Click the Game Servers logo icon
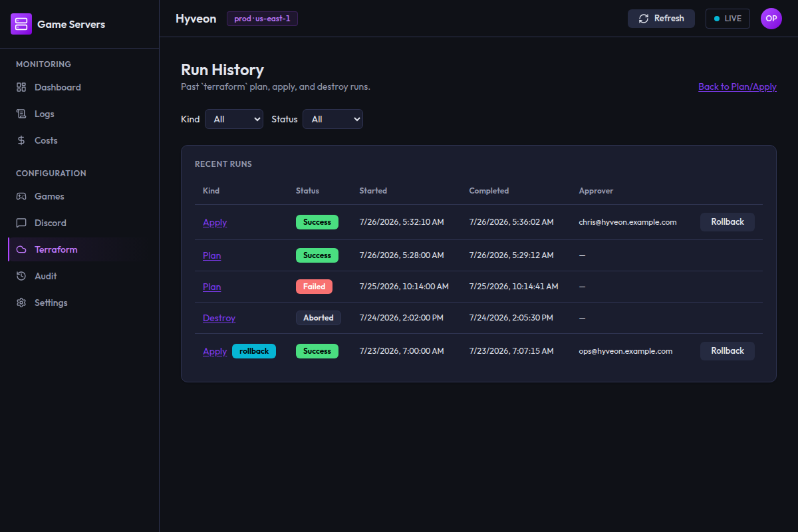 point(21,24)
